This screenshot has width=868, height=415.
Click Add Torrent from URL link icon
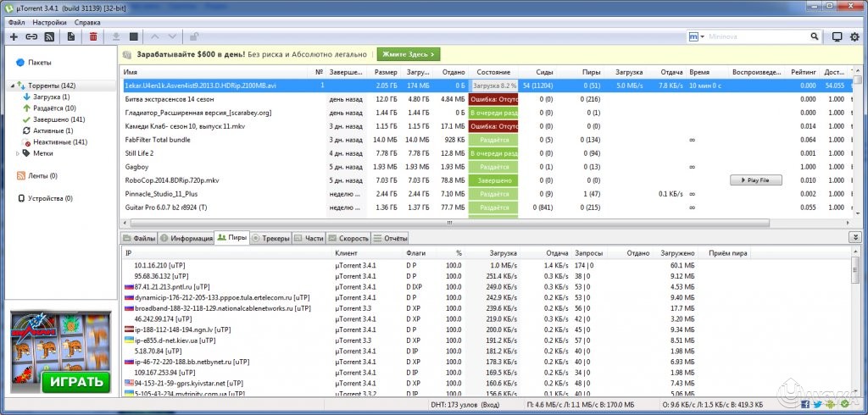coord(31,37)
